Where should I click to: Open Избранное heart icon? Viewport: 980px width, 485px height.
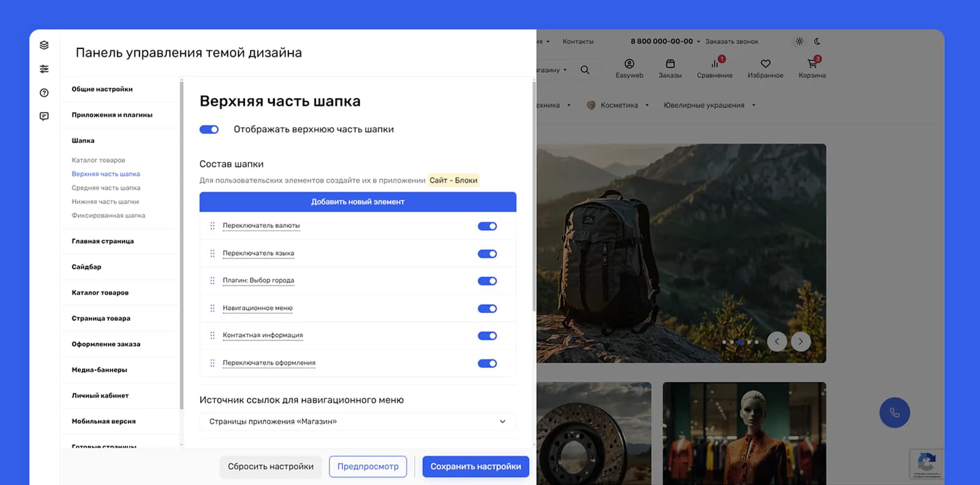tap(766, 64)
